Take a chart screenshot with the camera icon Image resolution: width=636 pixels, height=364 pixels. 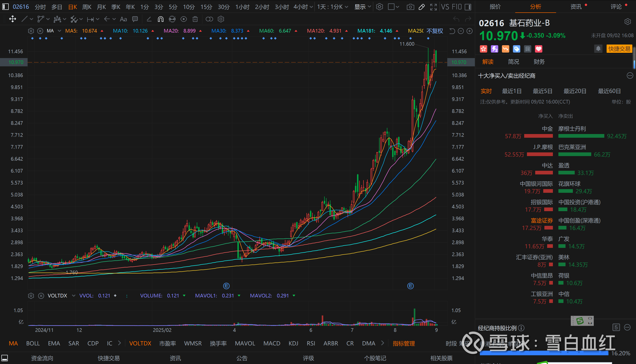tap(410, 7)
